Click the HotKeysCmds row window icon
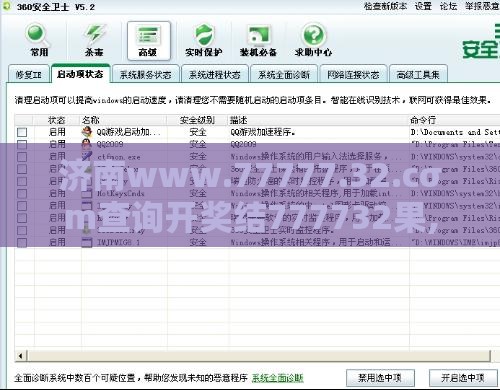 tap(87, 193)
